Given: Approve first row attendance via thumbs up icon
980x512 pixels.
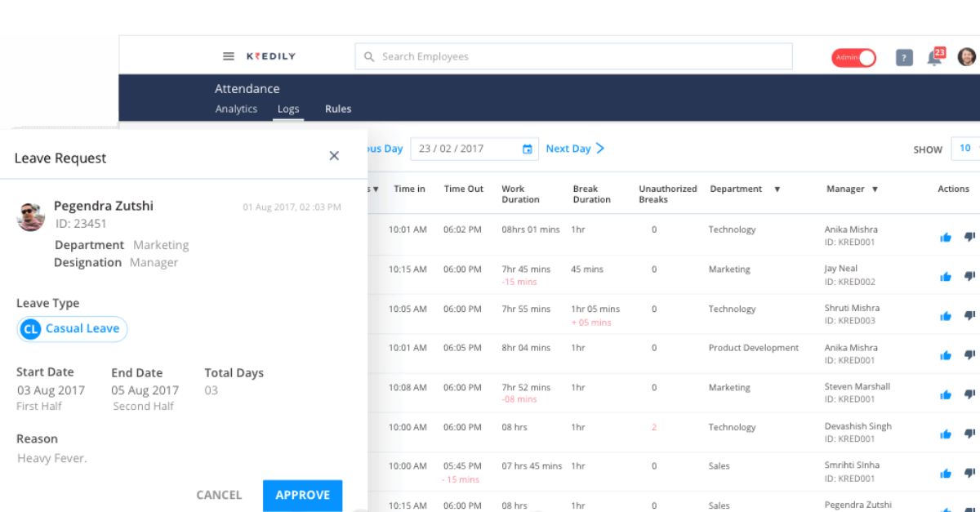Looking at the screenshot, I should tap(944, 236).
